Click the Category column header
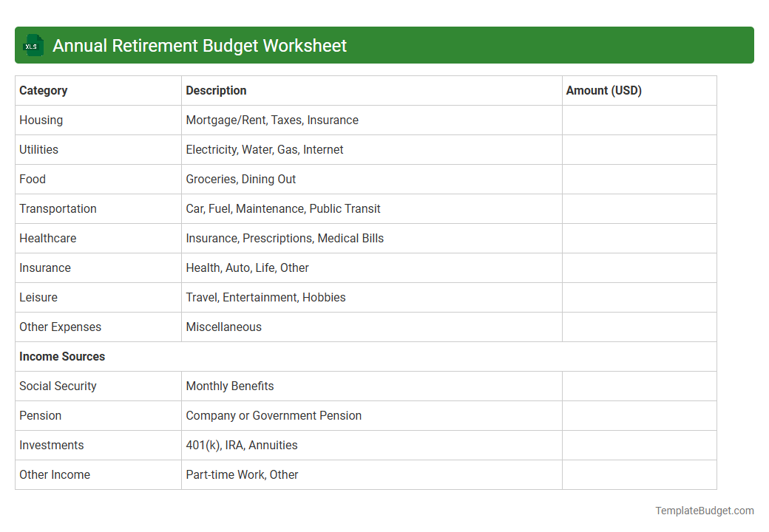 [44, 90]
